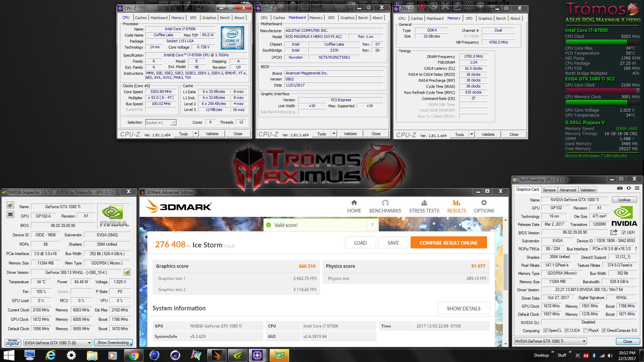
Task: Click the NVIDIA Inspector driver update icon
Action: click(127, 272)
